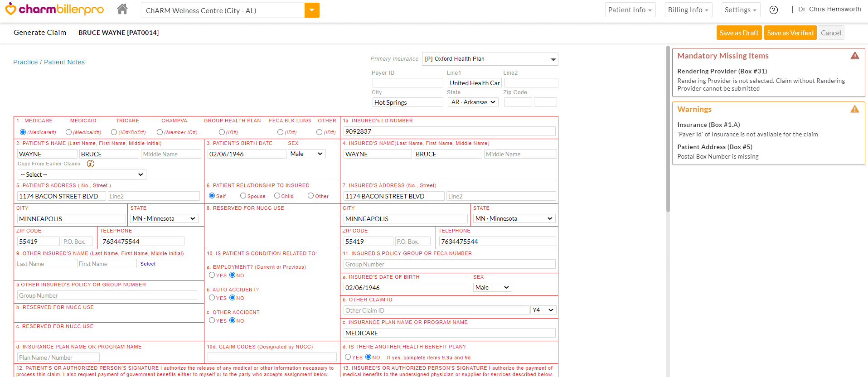Select the Medicare radio button

[x=23, y=132]
